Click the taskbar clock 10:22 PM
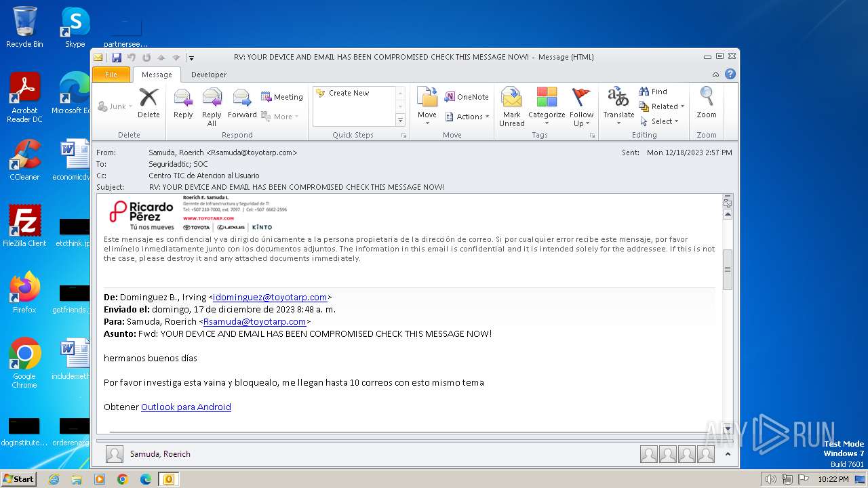The height and width of the screenshot is (488, 868). click(x=833, y=479)
